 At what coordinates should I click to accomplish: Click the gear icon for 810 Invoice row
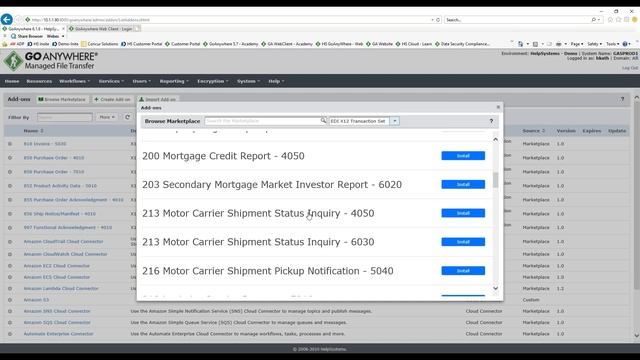[x=10, y=144]
